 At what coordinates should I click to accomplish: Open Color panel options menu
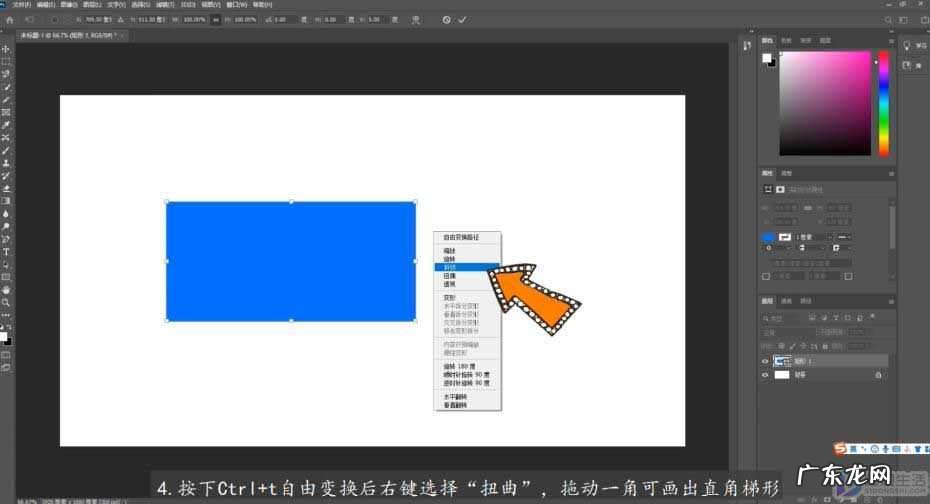pos(891,41)
